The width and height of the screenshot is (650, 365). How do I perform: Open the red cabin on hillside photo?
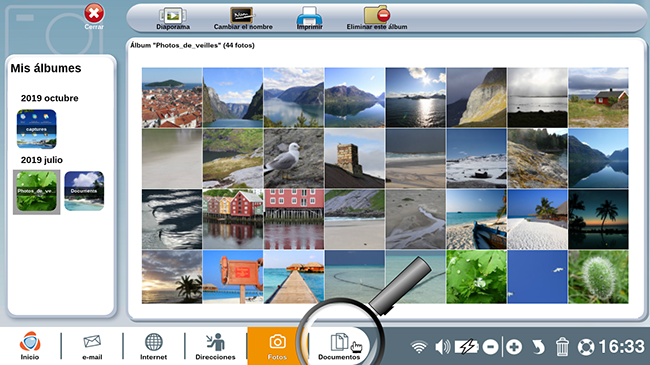[598, 97]
